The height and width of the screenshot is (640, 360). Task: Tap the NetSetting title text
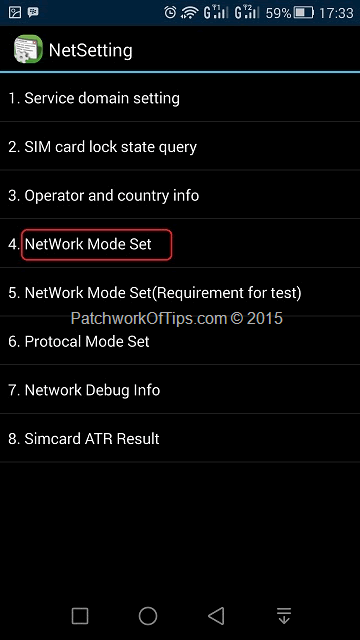tap(91, 51)
